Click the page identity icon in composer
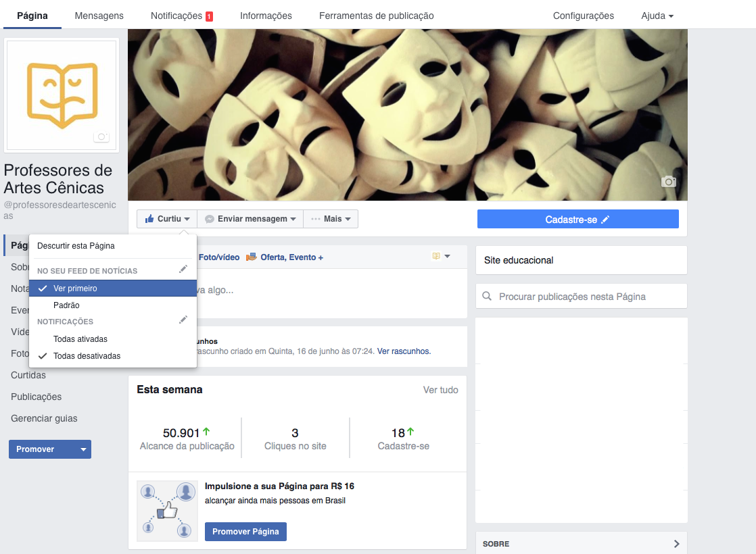Image resolution: width=756 pixels, height=554 pixels. coord(436,256)
